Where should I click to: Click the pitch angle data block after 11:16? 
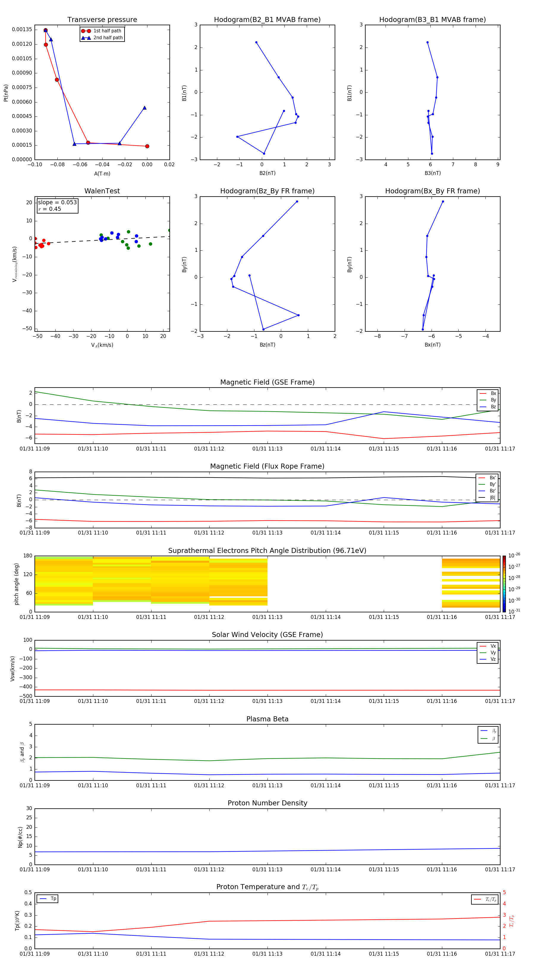(x=471, y=583)
